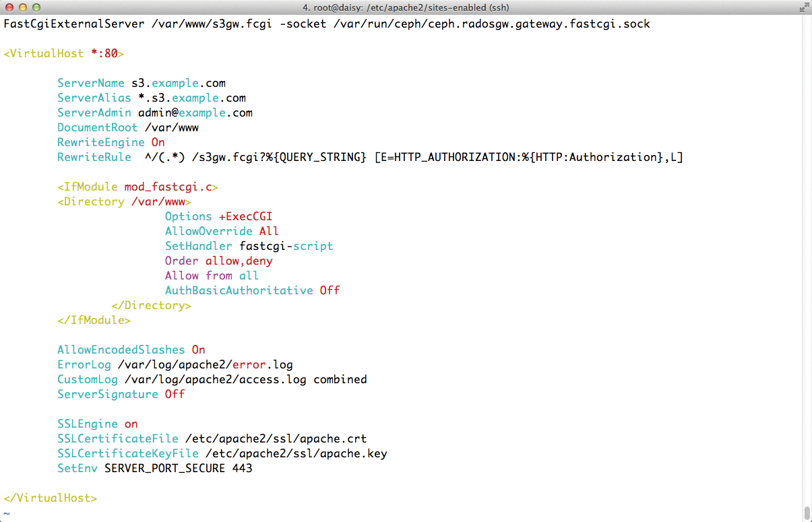Click the ErrorLog /var/log/apache2/error.log line
Viewport: 812px width, 522px height.
(x=175, y=364)
